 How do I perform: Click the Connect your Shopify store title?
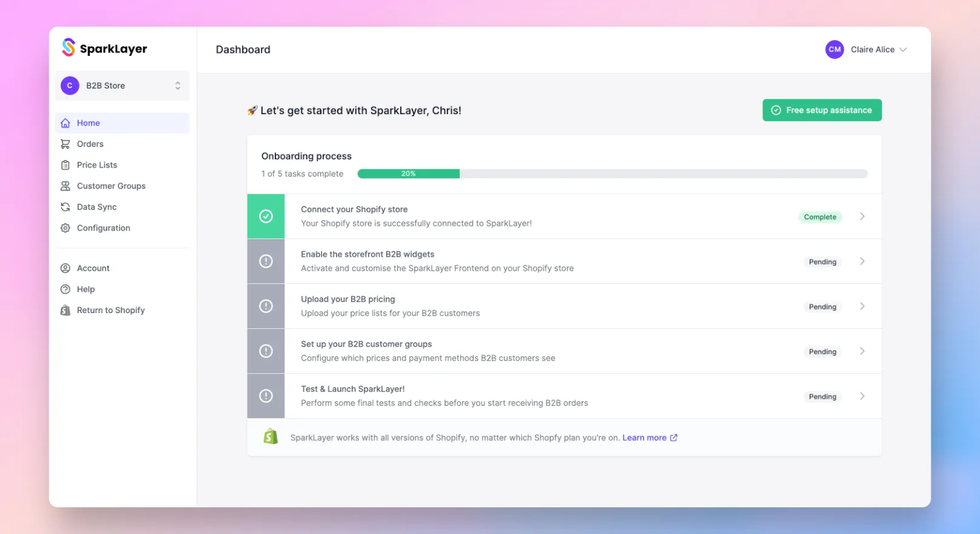[x=354, y=209]
